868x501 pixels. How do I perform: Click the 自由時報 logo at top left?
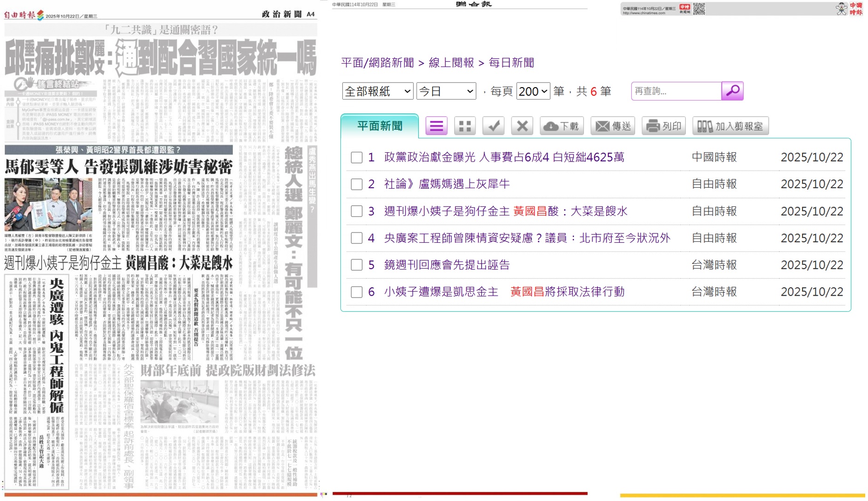(24, 15)
